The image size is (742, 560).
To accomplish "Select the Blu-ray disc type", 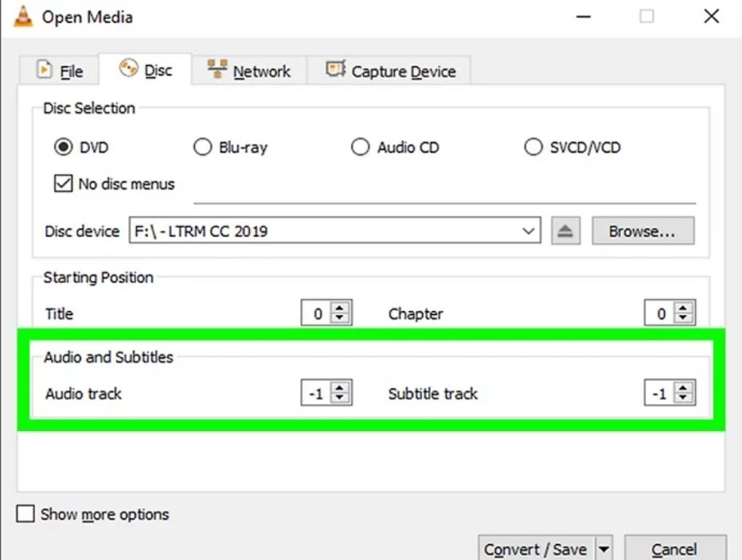I will coord(203,146).
